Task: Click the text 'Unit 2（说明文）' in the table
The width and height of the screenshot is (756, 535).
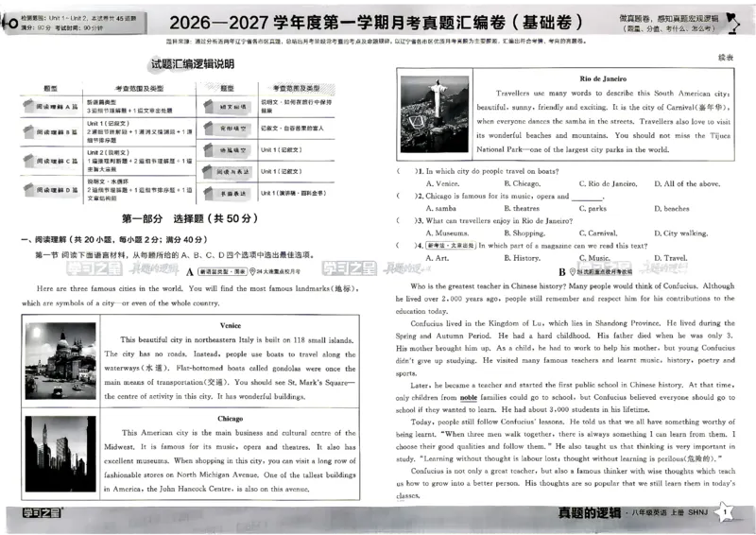Action: coord(108,152)
